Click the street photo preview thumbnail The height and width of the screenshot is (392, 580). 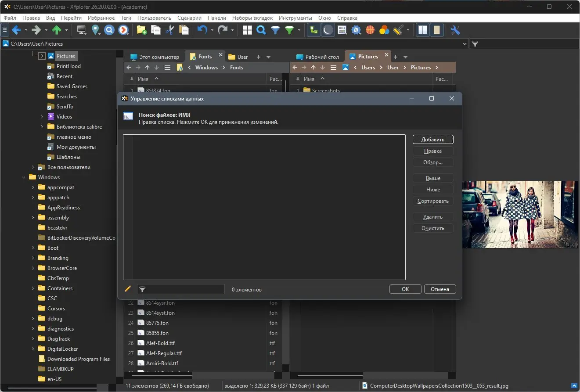click(520, 214)
